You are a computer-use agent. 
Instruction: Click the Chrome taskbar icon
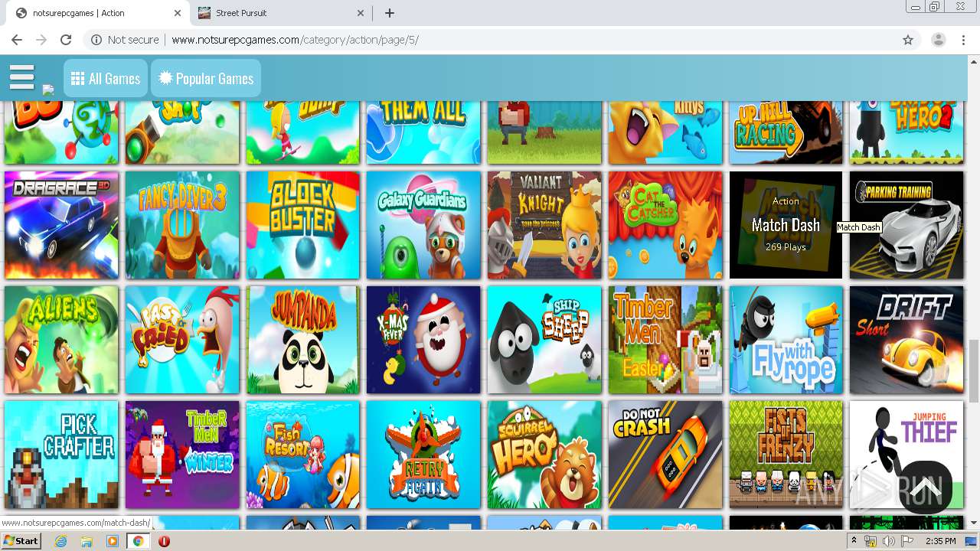point(138,541)
